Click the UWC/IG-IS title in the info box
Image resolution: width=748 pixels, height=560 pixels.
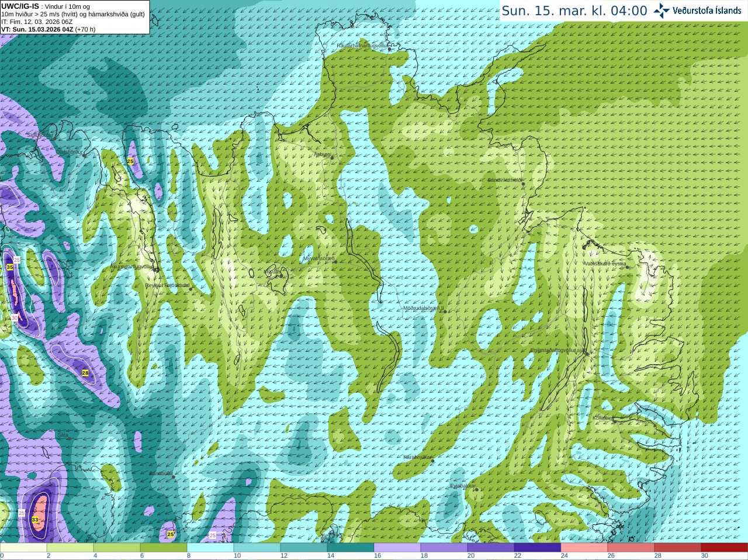[x=20, y=6]
